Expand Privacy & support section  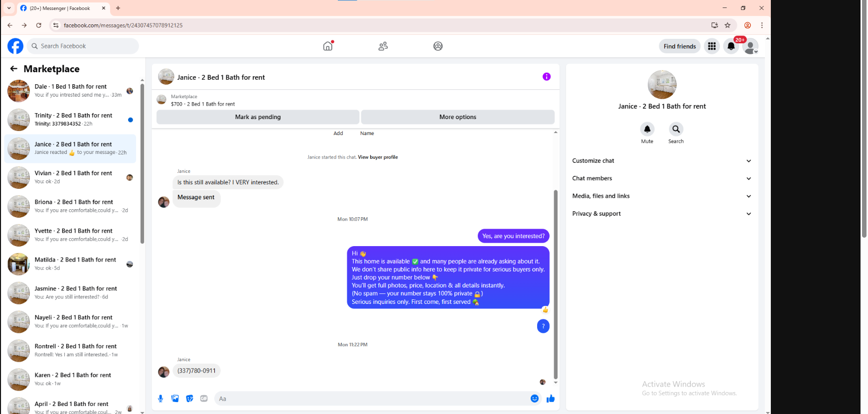(662, 214)
